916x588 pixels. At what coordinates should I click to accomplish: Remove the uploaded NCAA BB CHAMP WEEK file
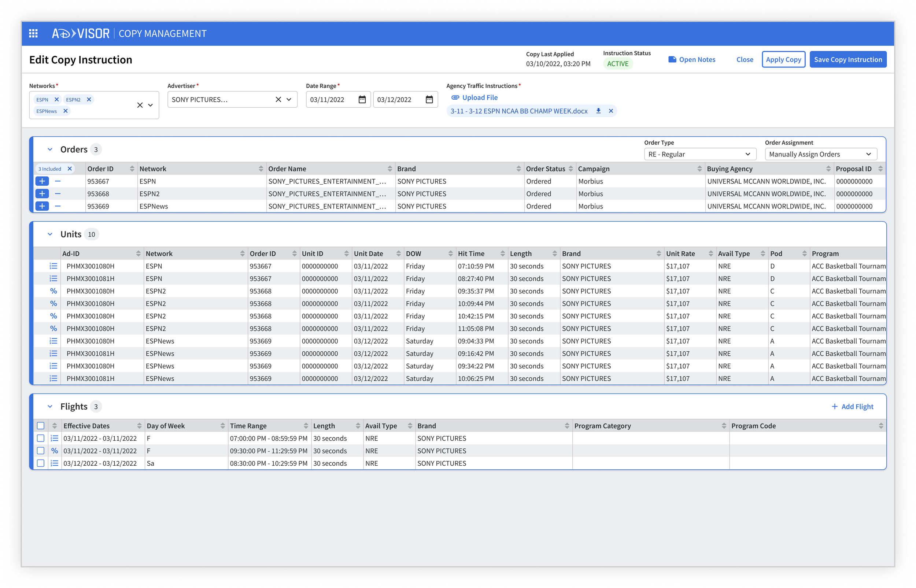point(611,111)
